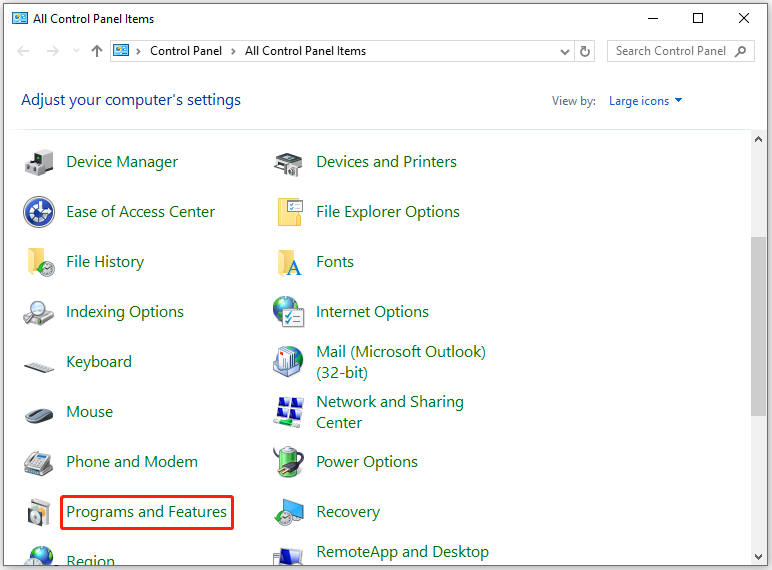The height and width of the screenshot is (570, 772).
Task: Open the Network and Sharing Center icon
Action: click(x=288, y=412)
